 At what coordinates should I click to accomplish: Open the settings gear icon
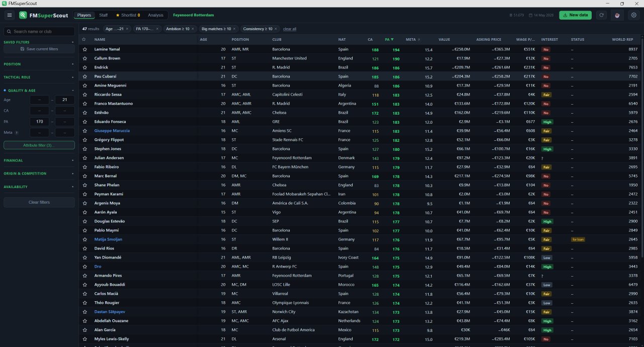(x=634, y=15)
